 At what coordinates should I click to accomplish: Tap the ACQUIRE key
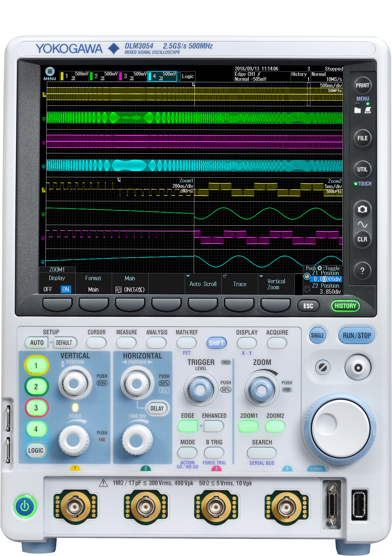[277, 343]
